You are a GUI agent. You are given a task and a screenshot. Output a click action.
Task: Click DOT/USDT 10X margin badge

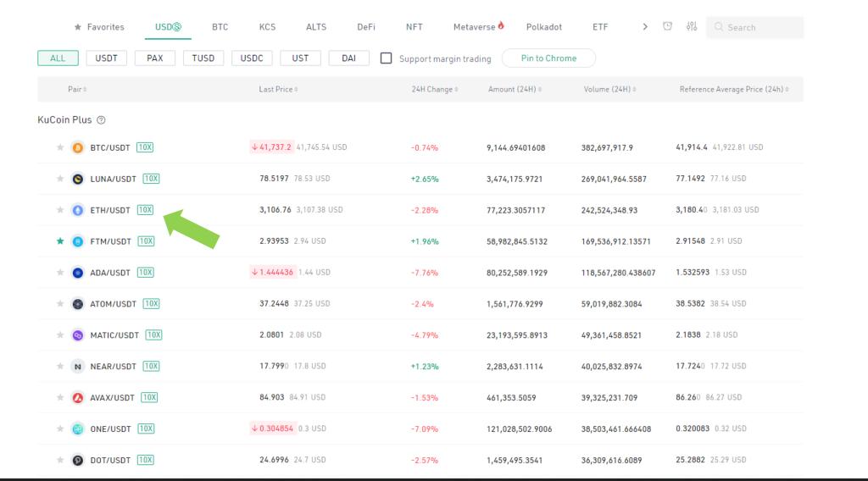tap(146, 460)
